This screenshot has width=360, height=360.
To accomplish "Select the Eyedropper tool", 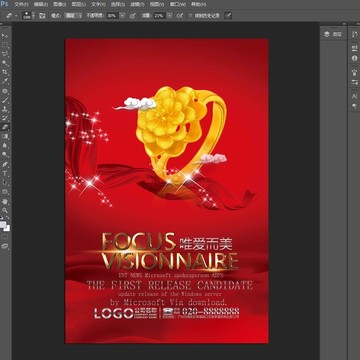I will [5, 81].
